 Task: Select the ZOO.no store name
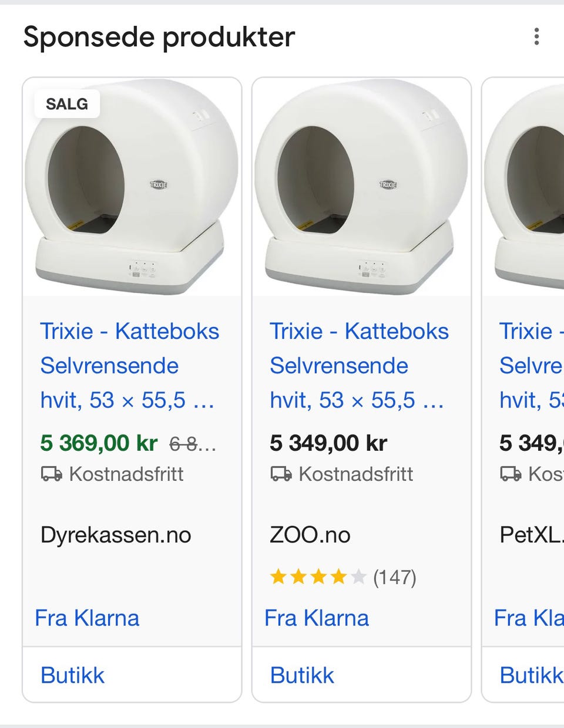coord(310,535)
